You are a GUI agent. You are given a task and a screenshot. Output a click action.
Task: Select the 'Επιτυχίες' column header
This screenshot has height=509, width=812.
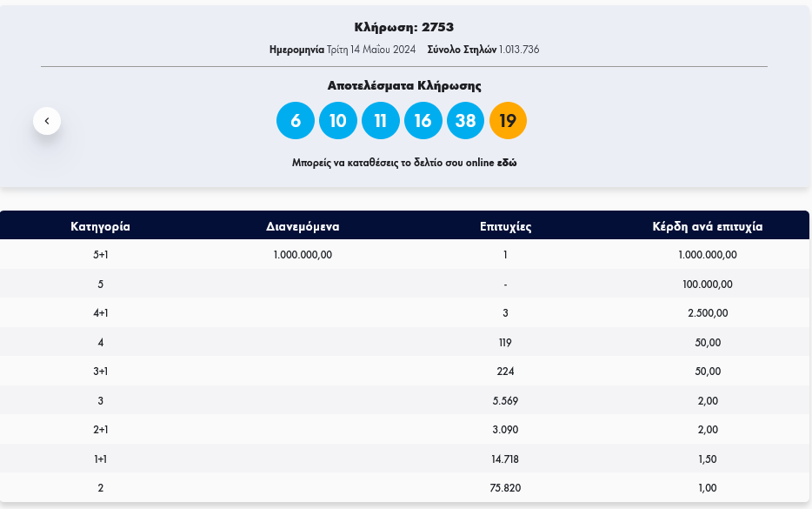tap(505, 226)
